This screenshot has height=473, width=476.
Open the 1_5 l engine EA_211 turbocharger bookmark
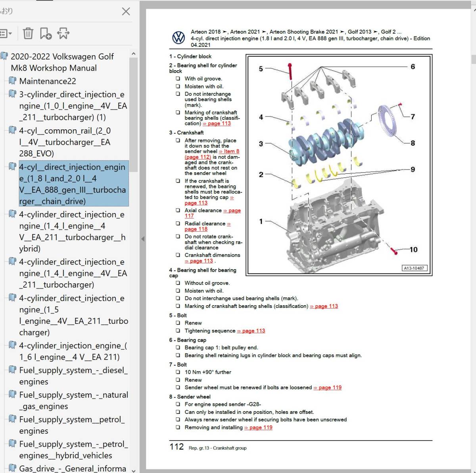pos(74,315)
